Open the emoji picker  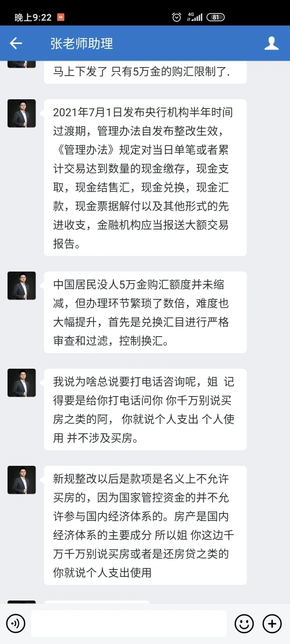click(244, 624)
